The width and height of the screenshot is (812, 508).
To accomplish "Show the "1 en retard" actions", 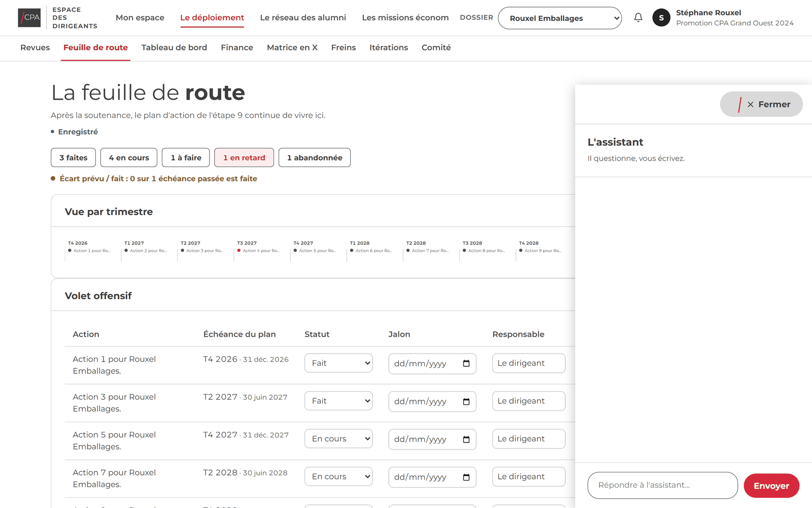I will [x=244, y=158].
